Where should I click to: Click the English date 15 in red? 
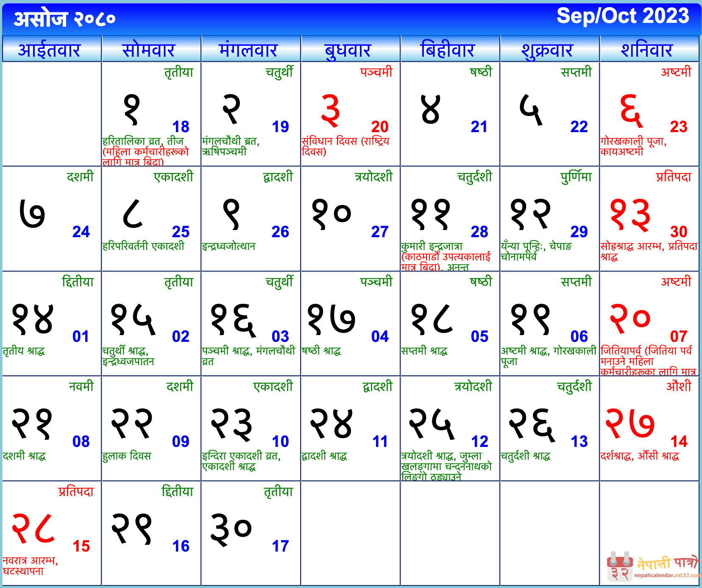click(81, 546)
